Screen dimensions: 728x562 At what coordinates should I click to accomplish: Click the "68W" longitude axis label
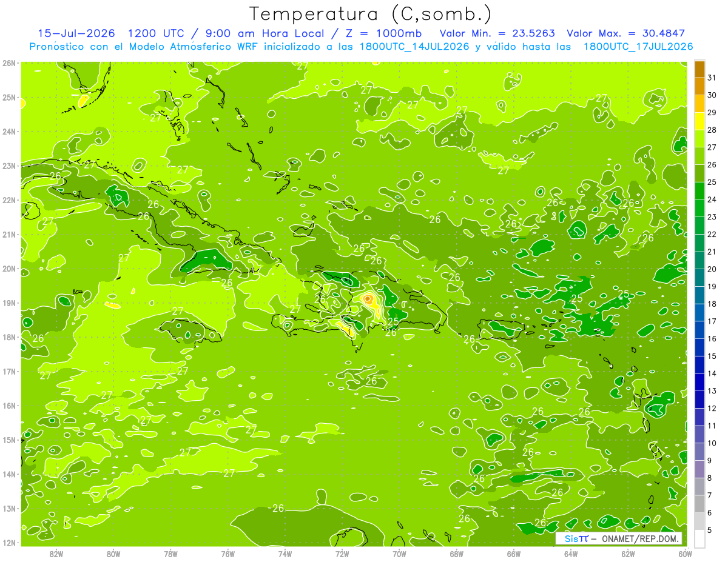coord(457,554)
